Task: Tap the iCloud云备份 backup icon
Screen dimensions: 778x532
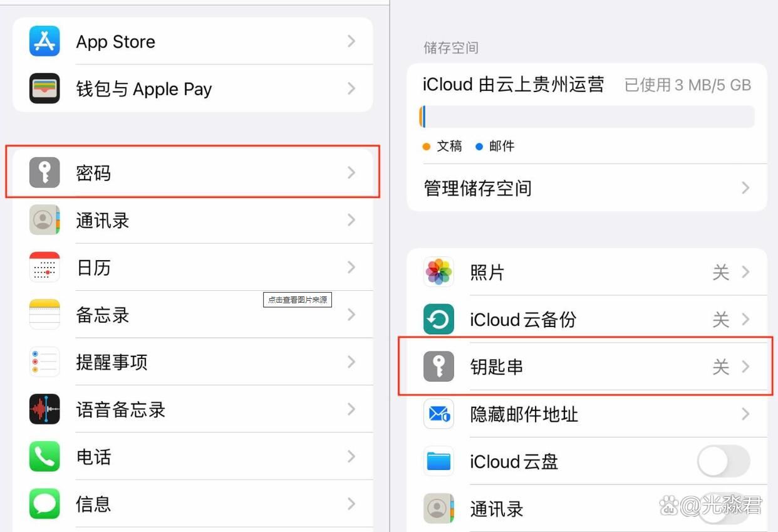Action: [x=438, y=320]
